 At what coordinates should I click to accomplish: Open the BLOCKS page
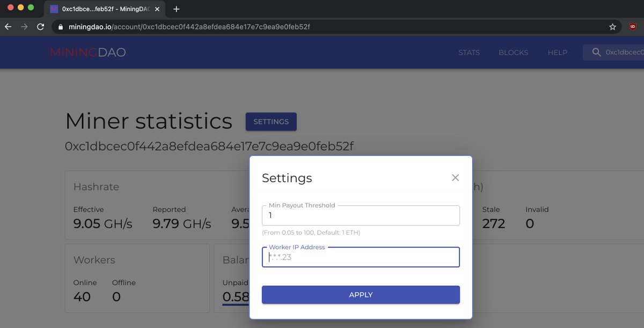click(514, 53)
